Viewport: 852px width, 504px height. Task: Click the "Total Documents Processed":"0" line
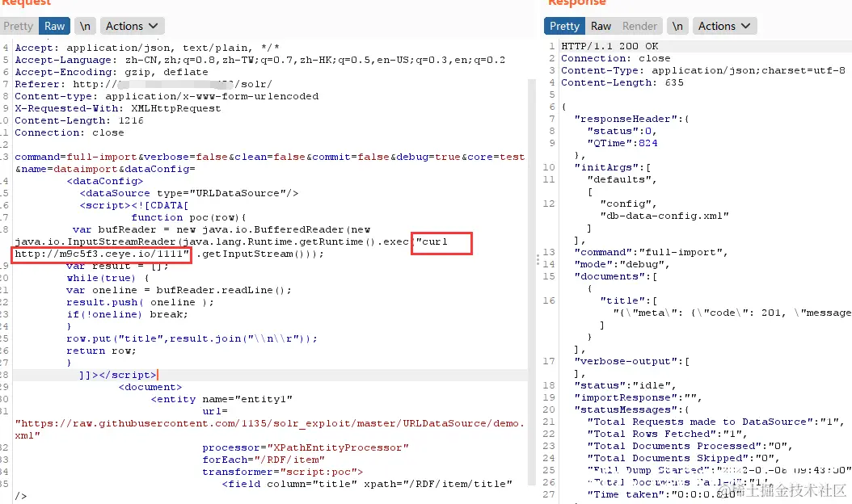pyautogui.click(x=690, y=446)
